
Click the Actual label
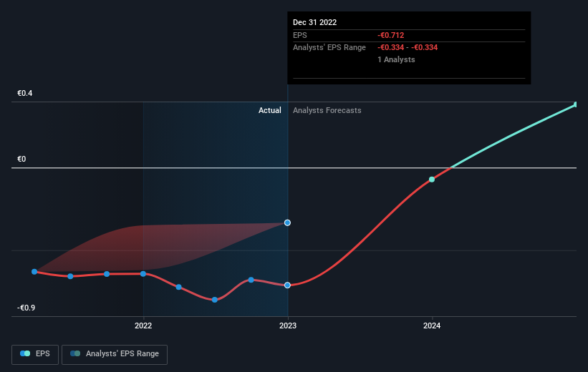click(269, 110)
